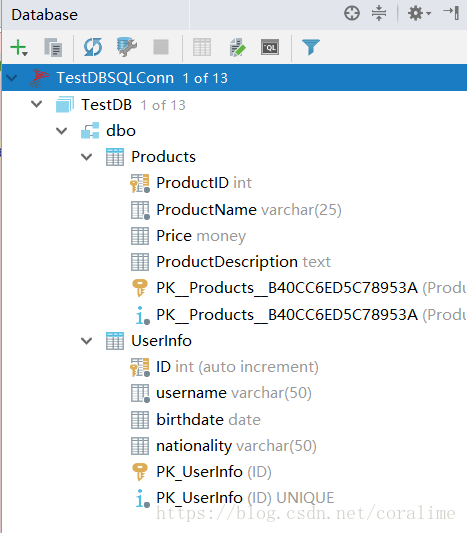Collapse the dbo schema node
The width and height of the screenshot is (467, 533).
pyautogui.click(x=62, y=131)
